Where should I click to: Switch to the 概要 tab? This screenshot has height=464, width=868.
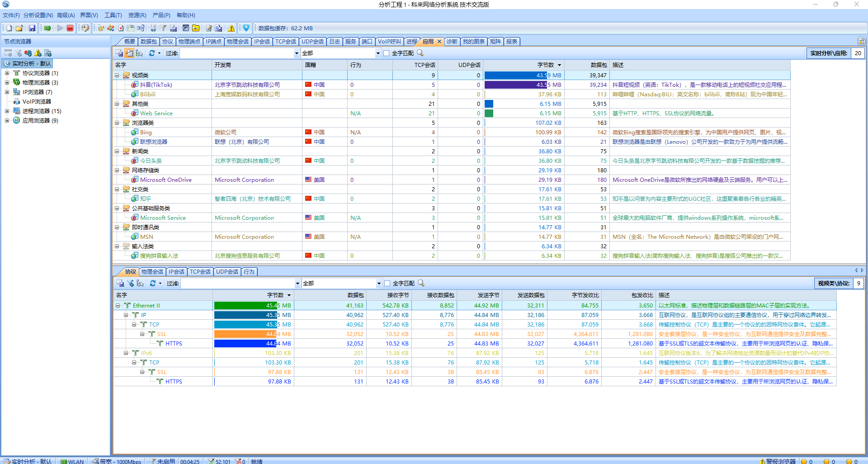coord(129,41)
